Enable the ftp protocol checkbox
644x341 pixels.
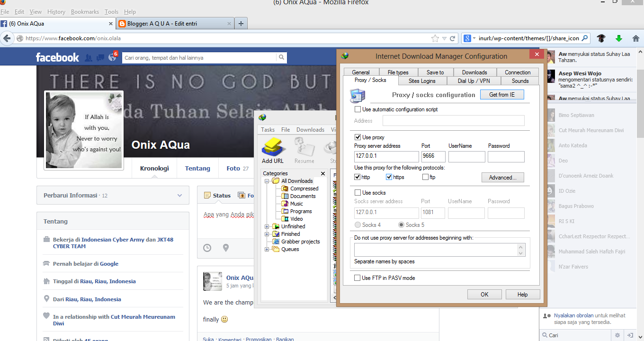coord(425,177)
